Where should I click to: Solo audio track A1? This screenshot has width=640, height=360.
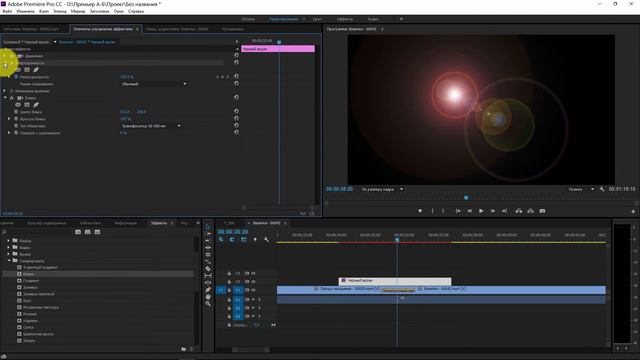click(x=259, y=300)
